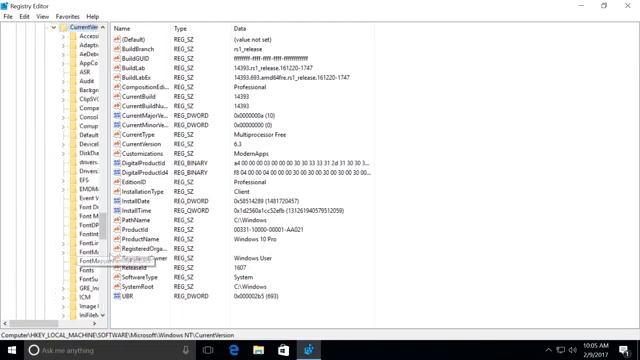Click the CurrentBuild string icon
Viewport: 640px width, 360px height.
tap(117, 96)
